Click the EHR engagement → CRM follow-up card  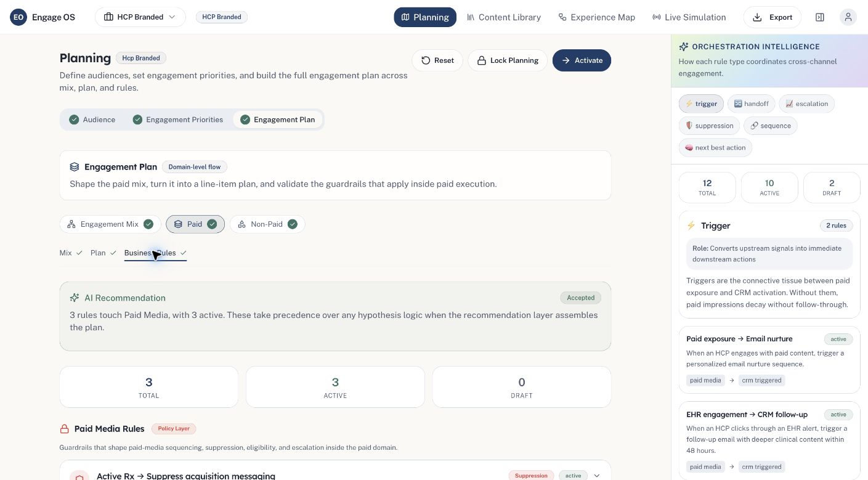769,441
